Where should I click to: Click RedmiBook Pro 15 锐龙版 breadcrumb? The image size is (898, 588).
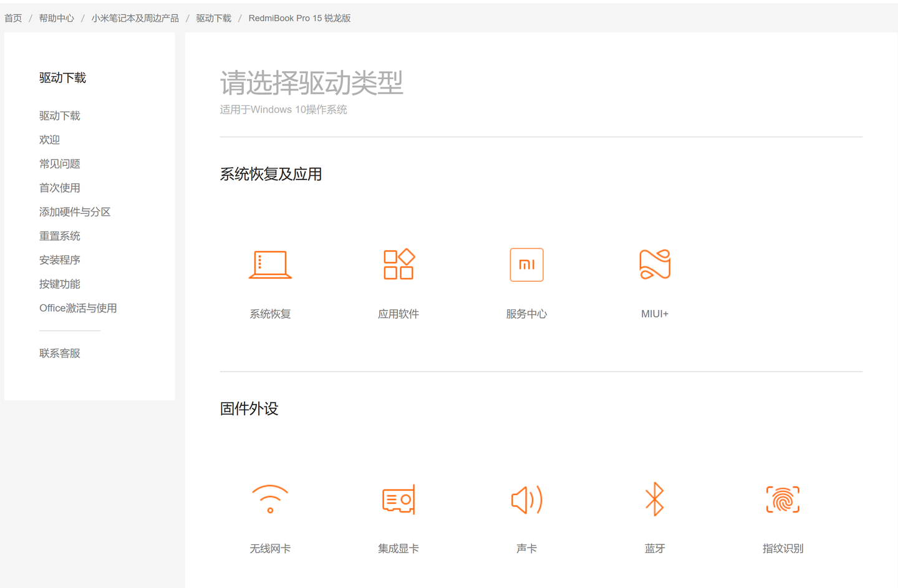[x=300, y=18]
